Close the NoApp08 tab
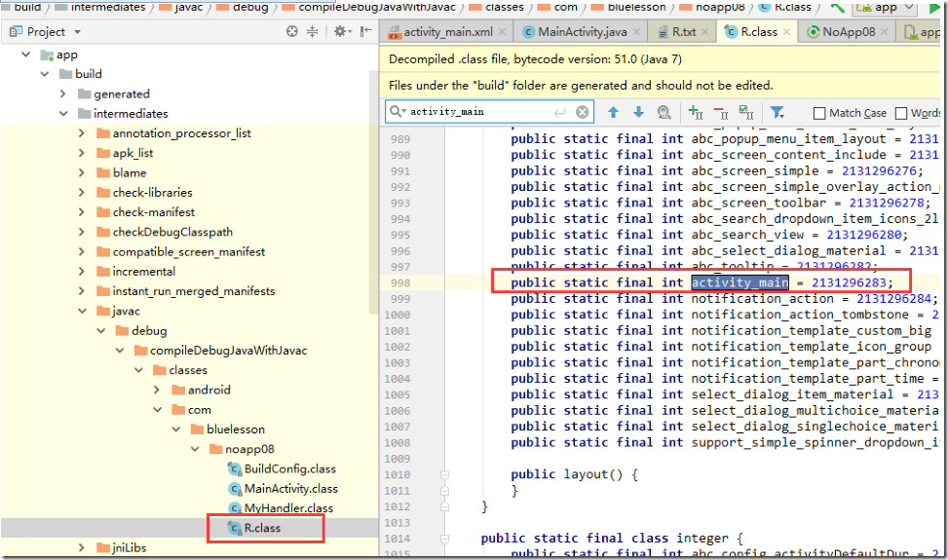 pyautogui.click(x=884, y=32)
